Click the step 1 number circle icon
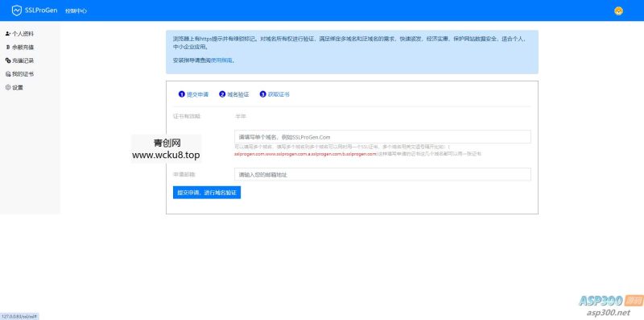The height and width of the screenshot is (320, 644). 182,94
